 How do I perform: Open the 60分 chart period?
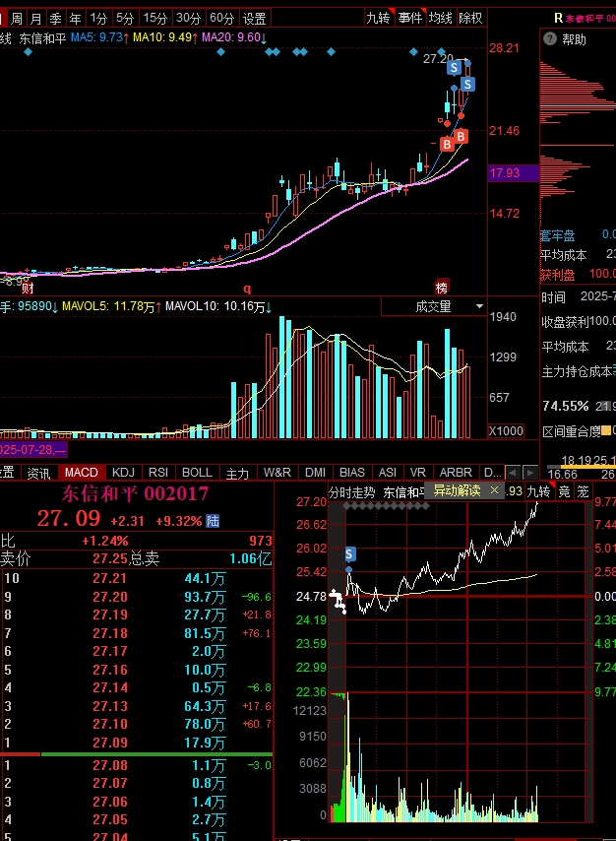point(222,19)
